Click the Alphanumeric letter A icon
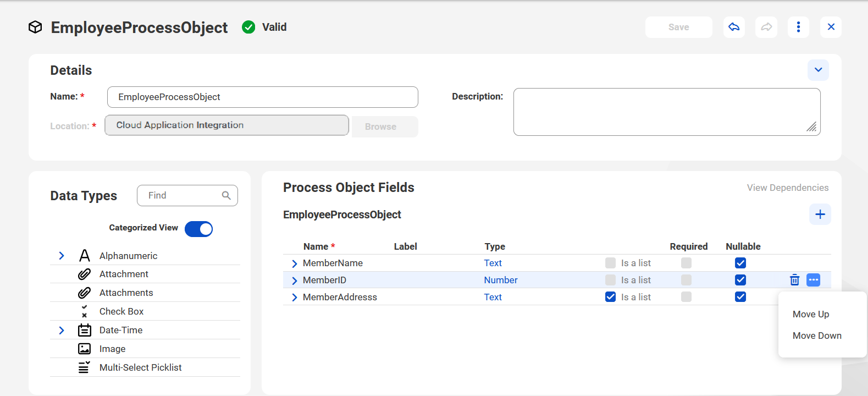 click(84, 256)
